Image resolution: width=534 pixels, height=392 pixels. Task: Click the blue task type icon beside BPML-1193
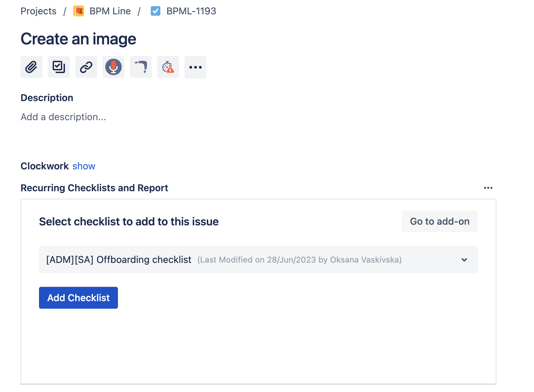click(x=156, y=11)
